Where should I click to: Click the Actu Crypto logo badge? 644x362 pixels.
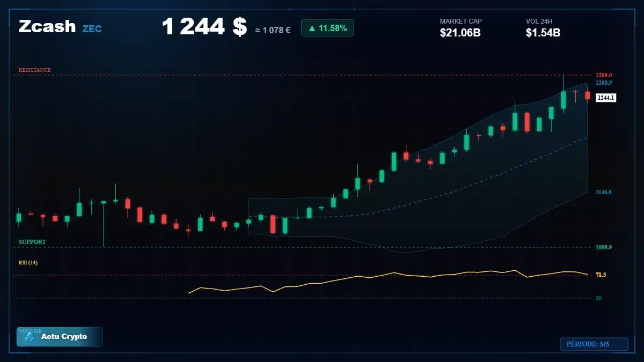(x=60, y=337)
